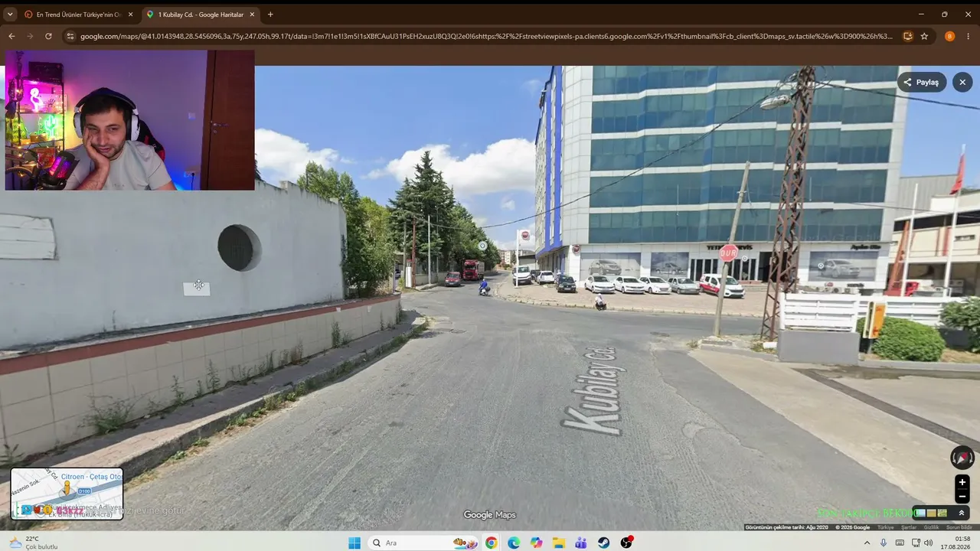980x551 pixels.
Task: Click the taskbar Ara search box
Action: click(x=421, y=543)
